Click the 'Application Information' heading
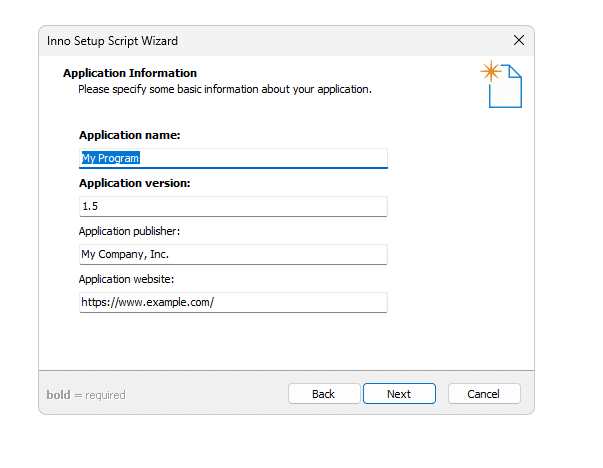The width and height of the screenshot is (603, 468). click(x=130, y=73)
